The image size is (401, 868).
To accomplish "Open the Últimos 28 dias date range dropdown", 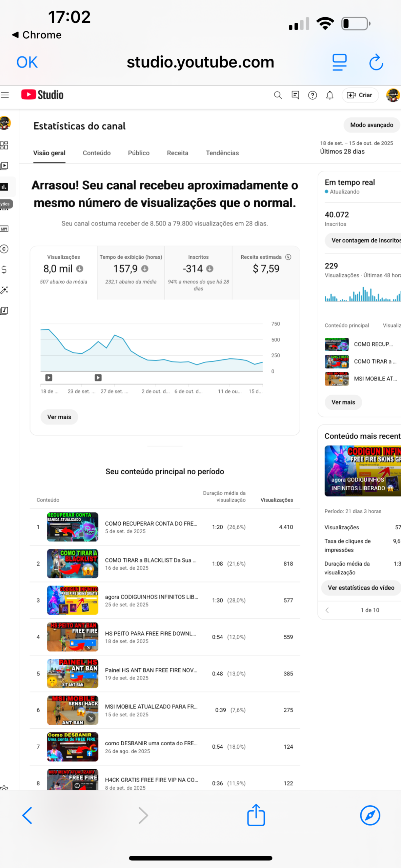I will 357,147.
